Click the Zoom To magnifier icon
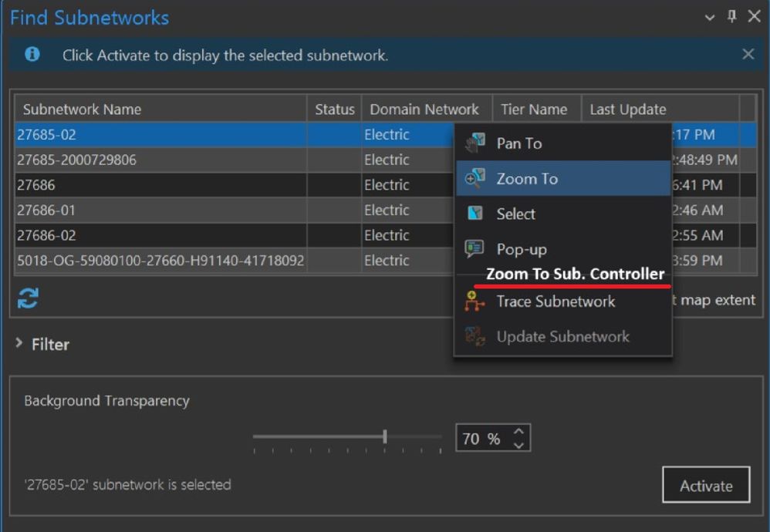This screenshot has height=532, width=770. (474, 179)
